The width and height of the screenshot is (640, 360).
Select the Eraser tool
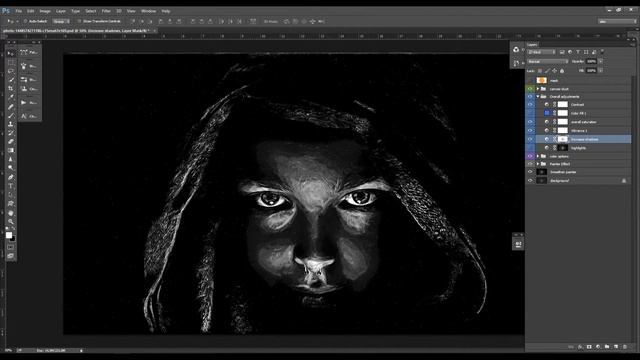(11, 142)
